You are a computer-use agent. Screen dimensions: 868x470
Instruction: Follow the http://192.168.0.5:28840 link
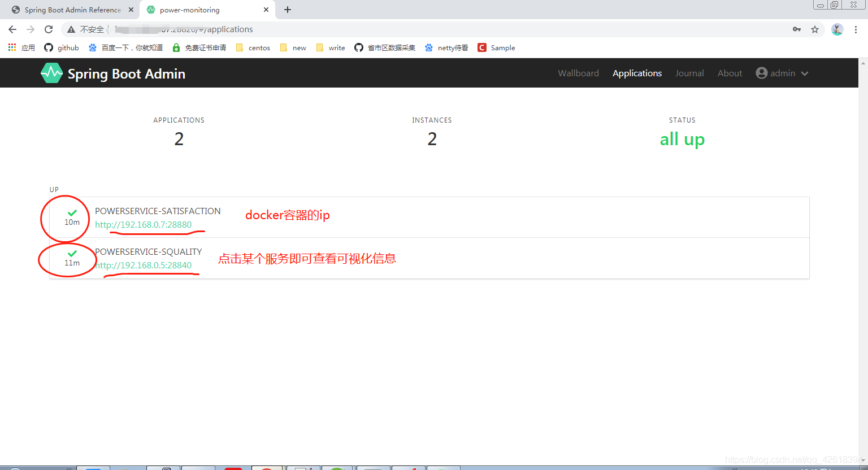143,265
